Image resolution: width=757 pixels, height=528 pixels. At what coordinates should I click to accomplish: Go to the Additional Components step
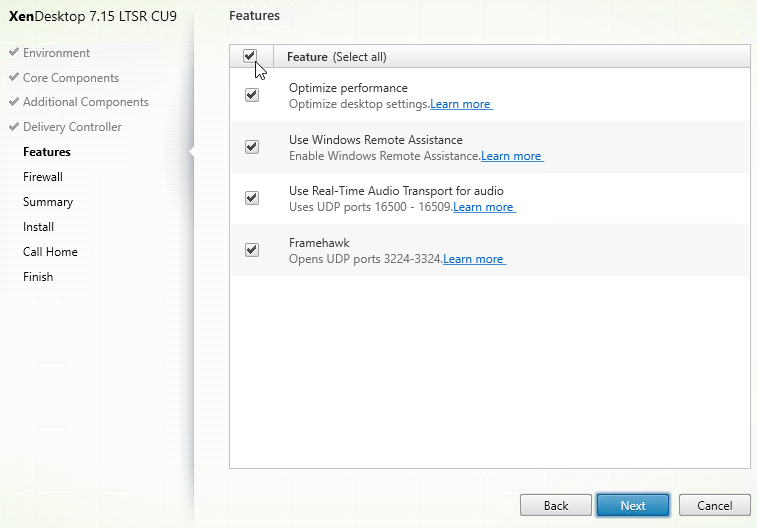pos(86,102)
